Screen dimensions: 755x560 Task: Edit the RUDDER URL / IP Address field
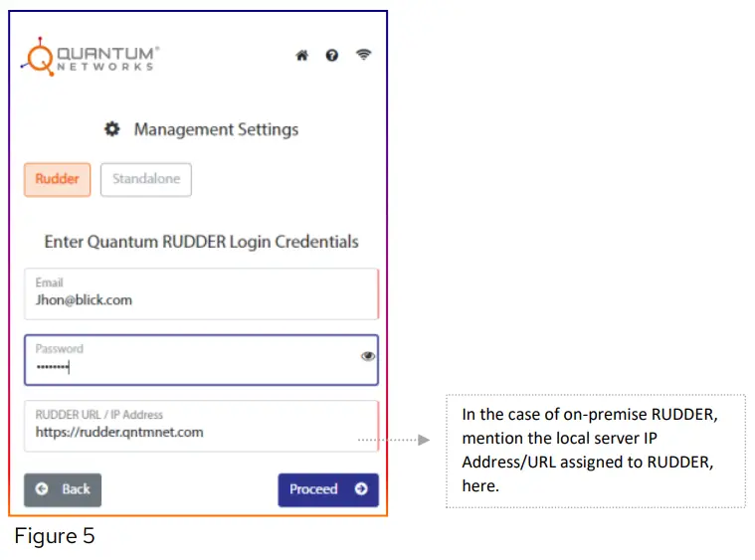(x=201, y=426)
